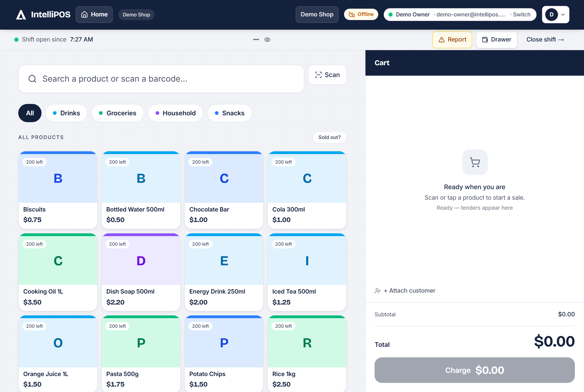
Task: Open the cash Drawer
Action: coord(496,39)
